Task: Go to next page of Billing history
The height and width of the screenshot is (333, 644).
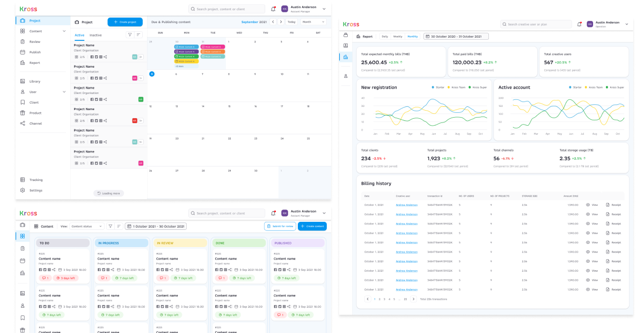Action: [x=413, y=299]
